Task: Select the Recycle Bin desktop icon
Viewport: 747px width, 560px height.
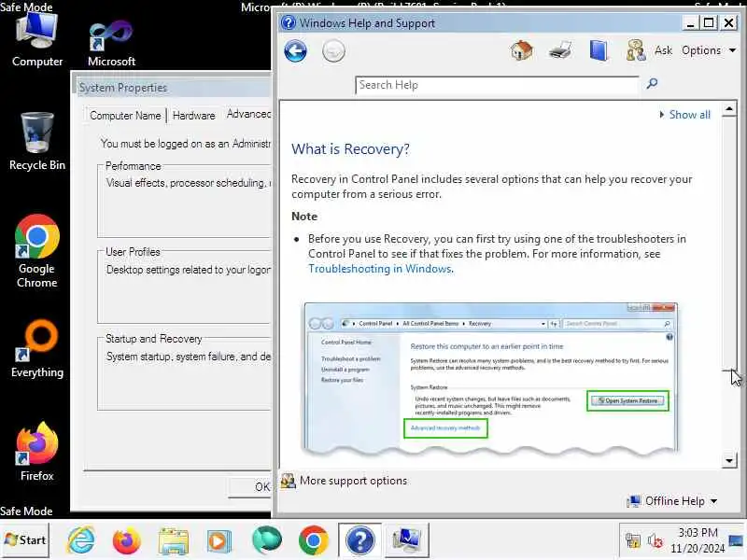Action: click(37, 142)
